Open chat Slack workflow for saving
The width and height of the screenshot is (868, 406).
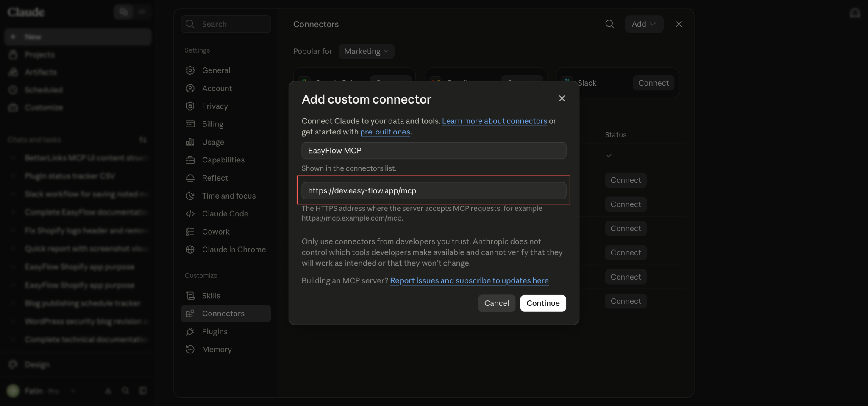point(78,194)
